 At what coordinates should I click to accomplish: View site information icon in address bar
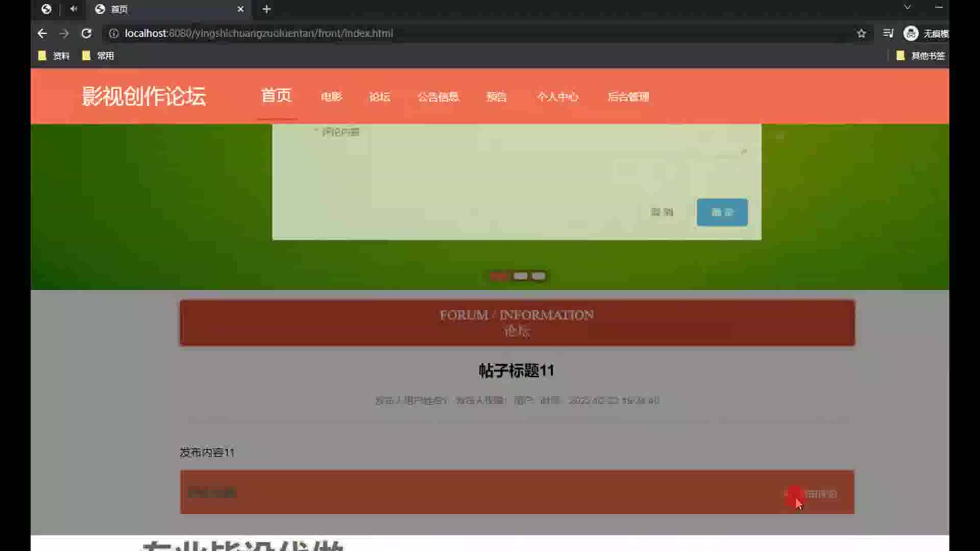coord(114,34)
